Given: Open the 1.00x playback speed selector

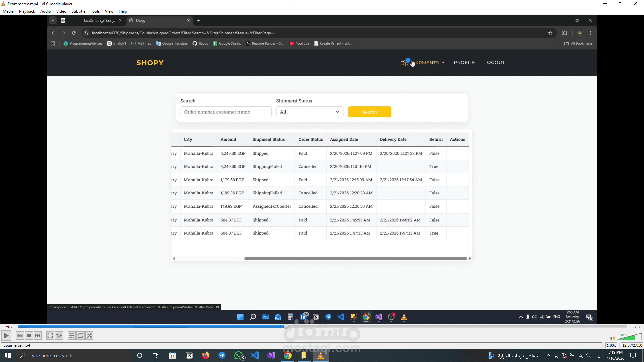Looking at the screenshot, I should [611, 345].
